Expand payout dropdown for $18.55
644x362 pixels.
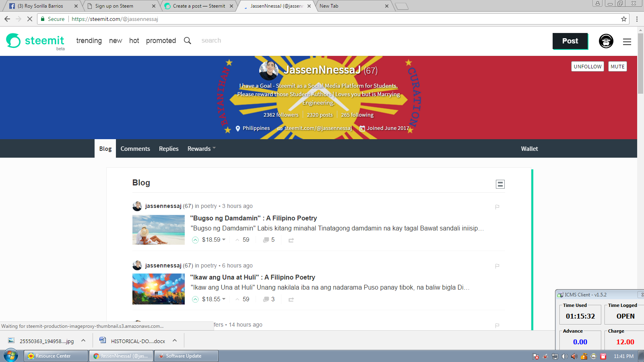224,299
